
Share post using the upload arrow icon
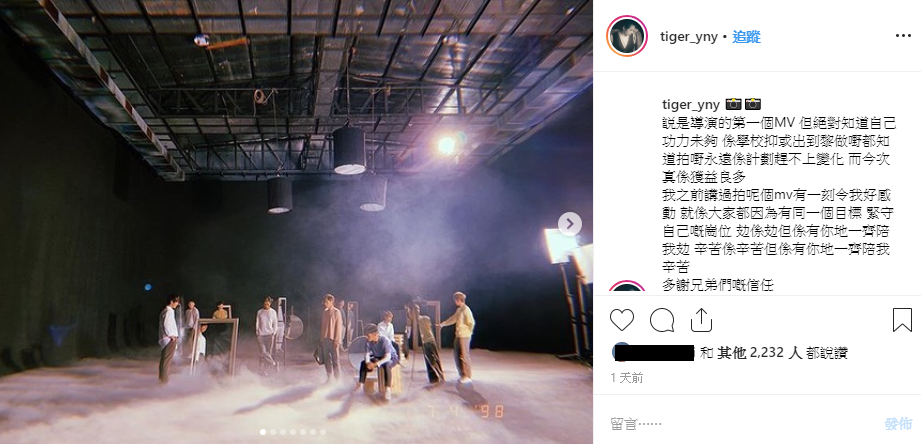pos(701,320)
